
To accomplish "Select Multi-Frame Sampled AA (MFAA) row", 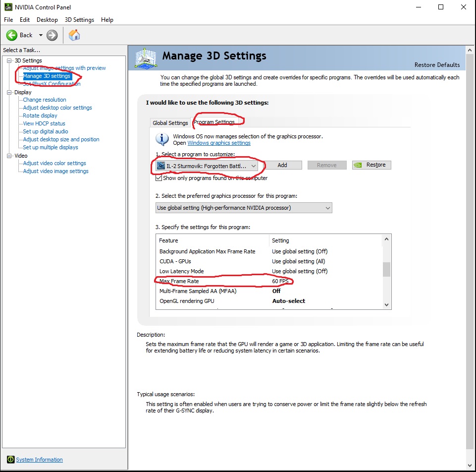I will pos(269,291).
